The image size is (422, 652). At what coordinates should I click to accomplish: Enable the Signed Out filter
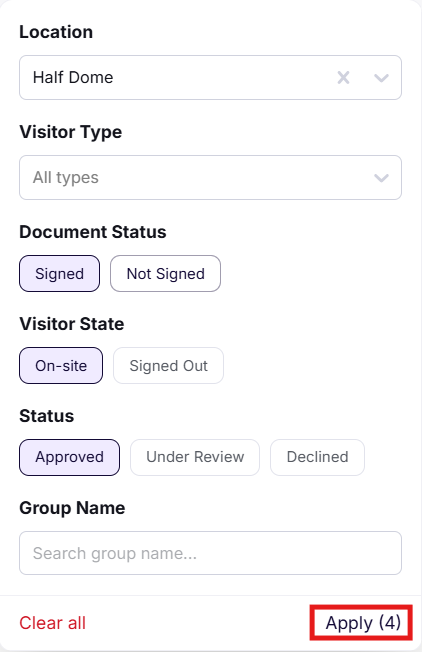[x=168, y=366]
